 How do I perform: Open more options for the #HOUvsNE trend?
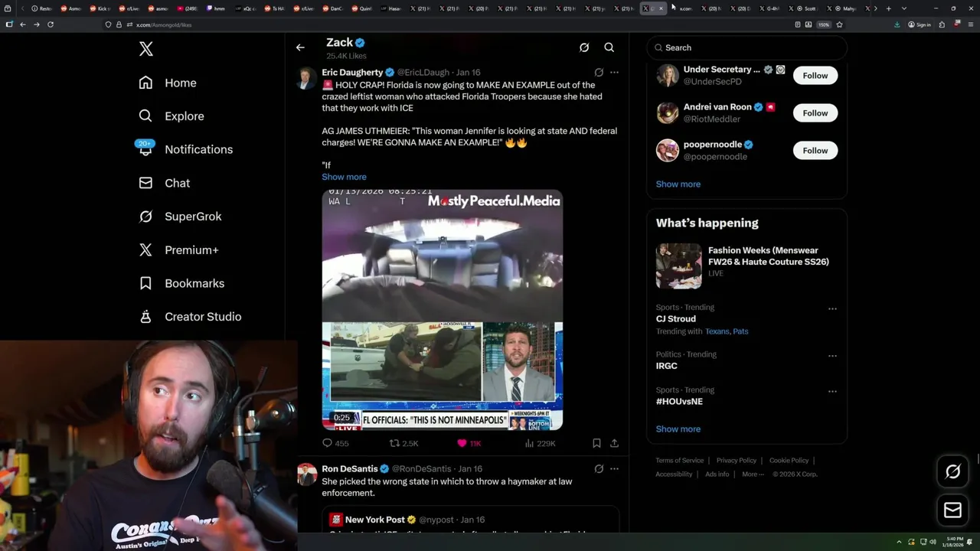(x=832, y=392)
